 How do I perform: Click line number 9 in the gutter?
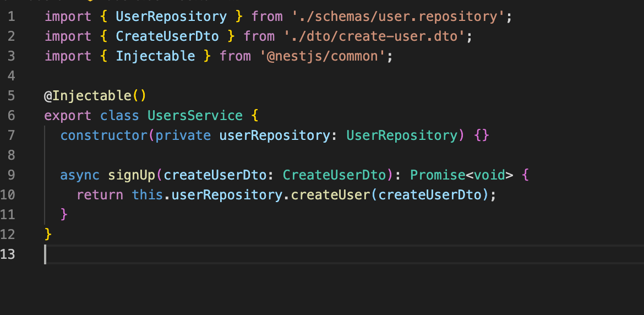pyautogui.click(x=11, y=175)
